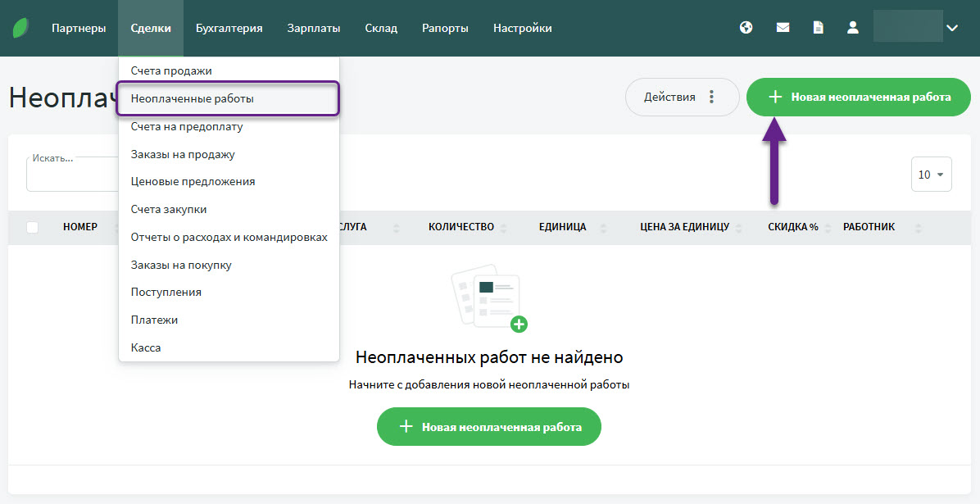The height and width of the screenshot is (504, 980).
Task: Open the rows-per-page dropdown showing 10
Action: 931,175
